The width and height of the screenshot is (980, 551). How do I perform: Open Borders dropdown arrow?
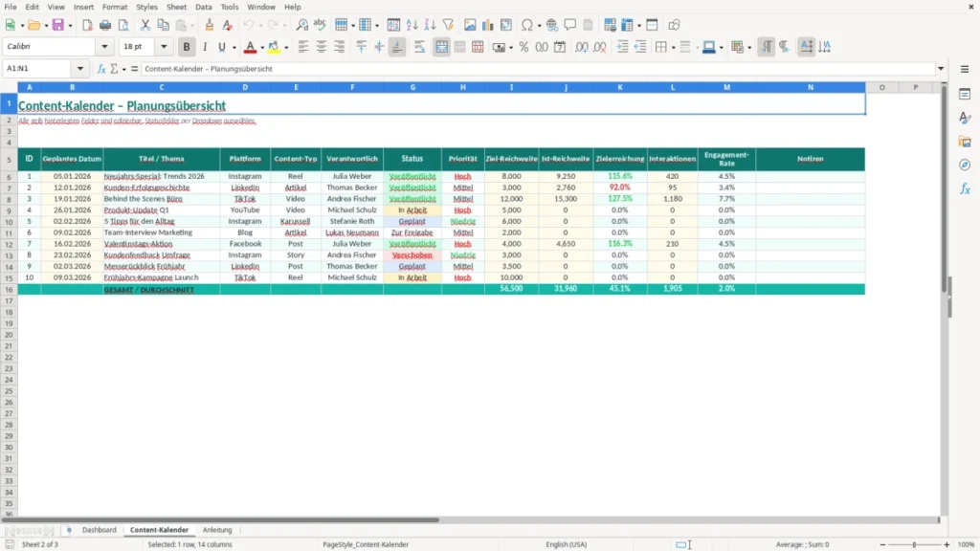coord(673,48)
